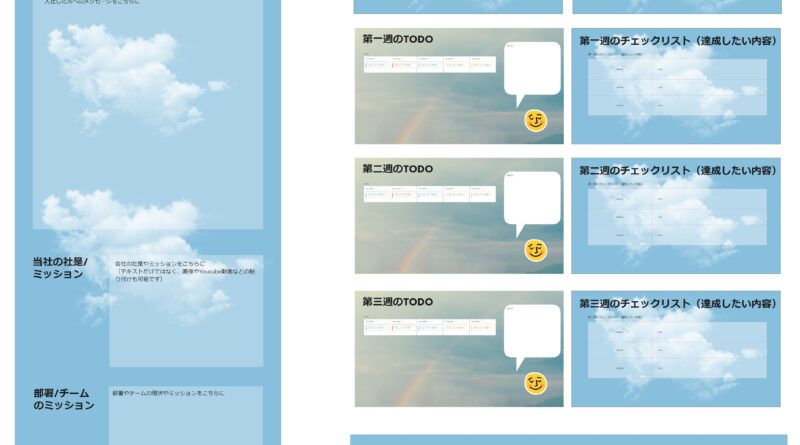Select the 第二週のチェックリスト heading
This screenshot has width=800, height=445.
pyautogui.click(x=678, y=170)
